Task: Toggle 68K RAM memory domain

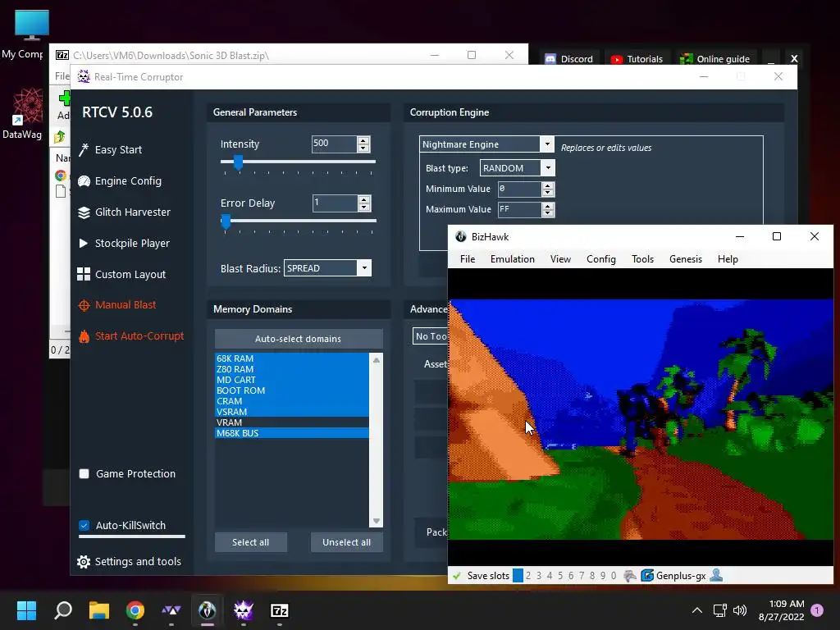Action: point(292,358)
